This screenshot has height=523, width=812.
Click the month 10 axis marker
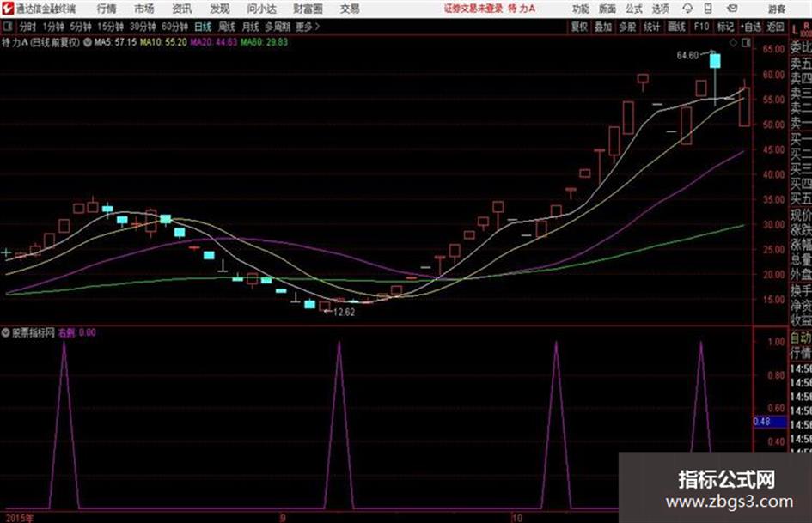(516, 518)
